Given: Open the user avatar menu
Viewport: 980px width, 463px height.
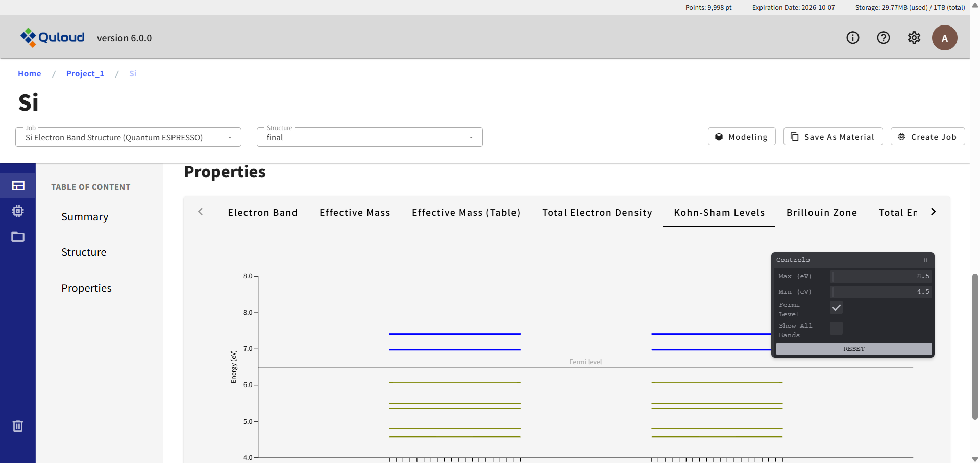Looking at the screenshot, I should 944,38.
